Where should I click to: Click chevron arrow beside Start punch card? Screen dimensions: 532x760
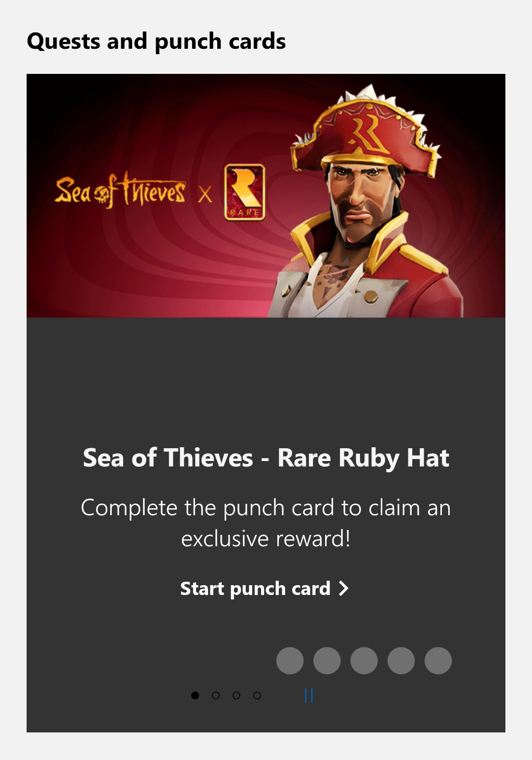coord(344,589)
